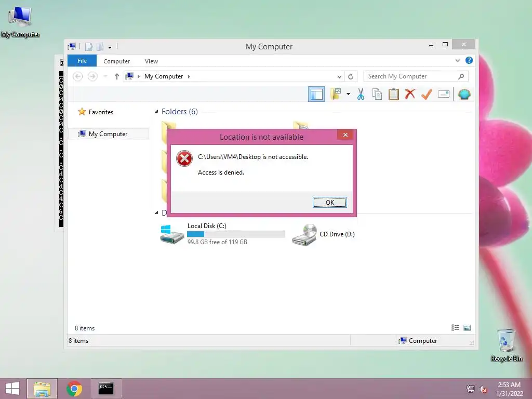Switch to large icons view
Viewport: 532px width, 399px height.
[x=467, y=328]
